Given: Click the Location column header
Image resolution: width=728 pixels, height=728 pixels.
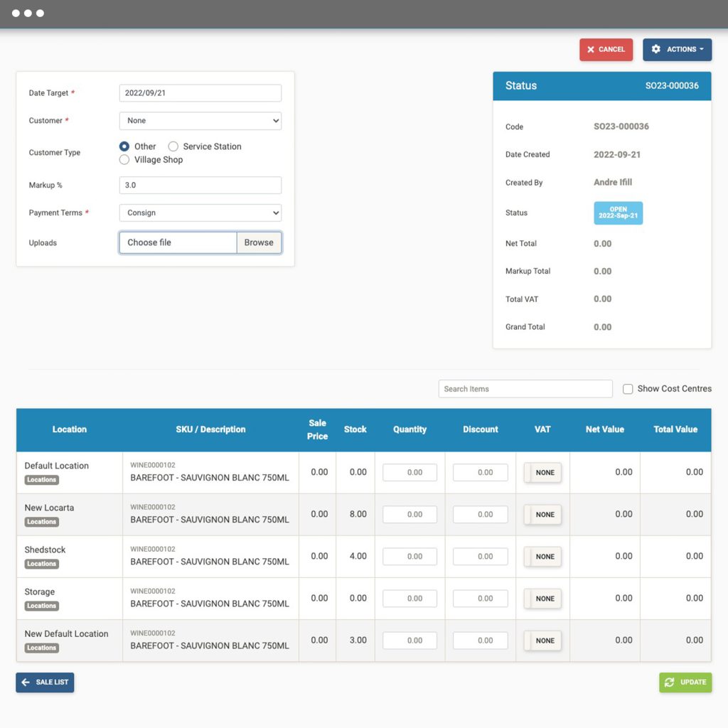Looking at the screenshot, I should pyautogui.click(x=69, y=429).
